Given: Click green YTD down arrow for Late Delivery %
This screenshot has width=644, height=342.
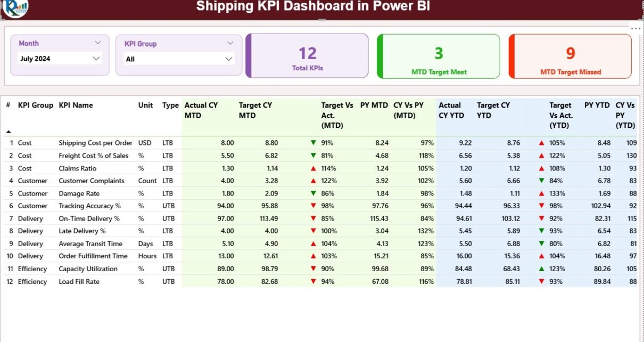Looking at the screenshot, I should pyautogui.click(x=542, y=231).
